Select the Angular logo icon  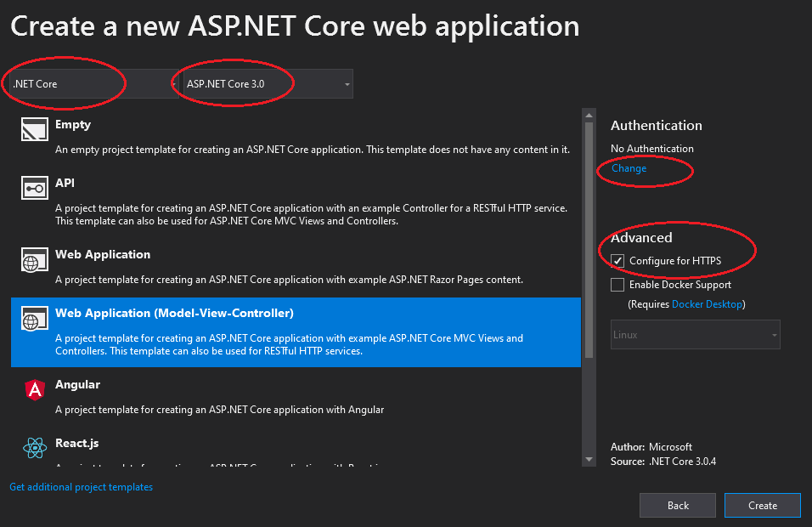pyautogui.click(x=34, y=390)
